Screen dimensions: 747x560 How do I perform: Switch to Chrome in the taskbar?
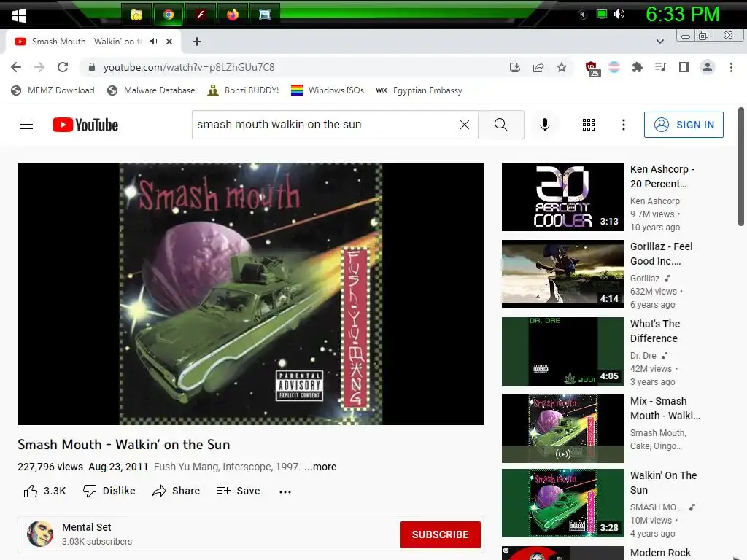pos(169,15)
